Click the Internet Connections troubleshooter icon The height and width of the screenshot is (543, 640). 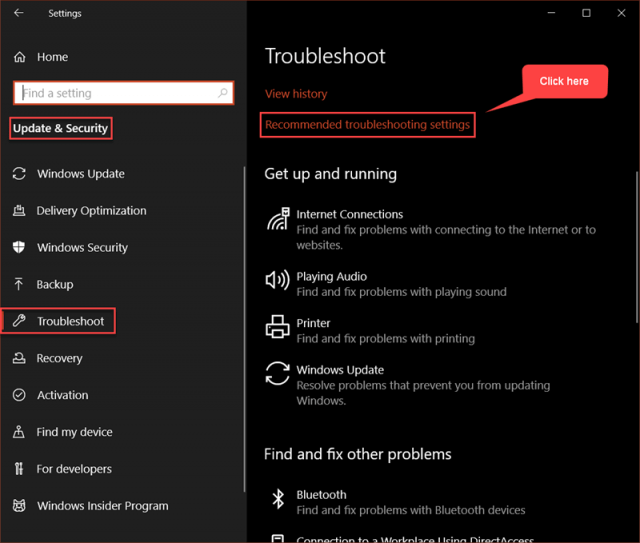tap(278, 218)
